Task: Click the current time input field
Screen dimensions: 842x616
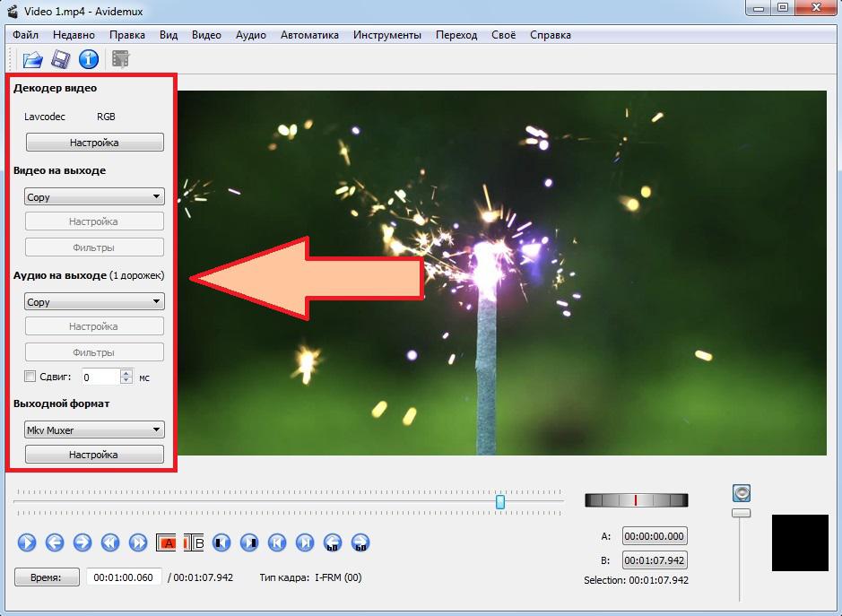Action: (x=124, y=577)
